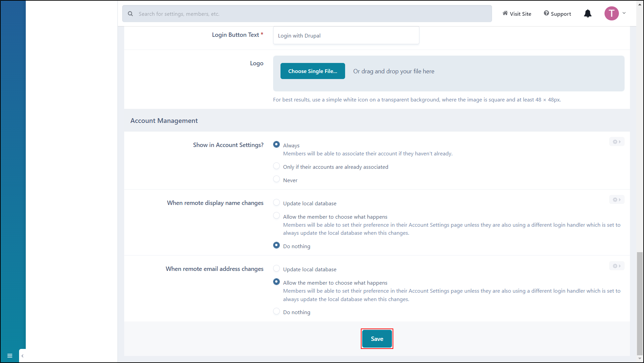Viewport: 644px width, 363px height.
Task: Open user avatar T profile
Action: coord(611,13)
